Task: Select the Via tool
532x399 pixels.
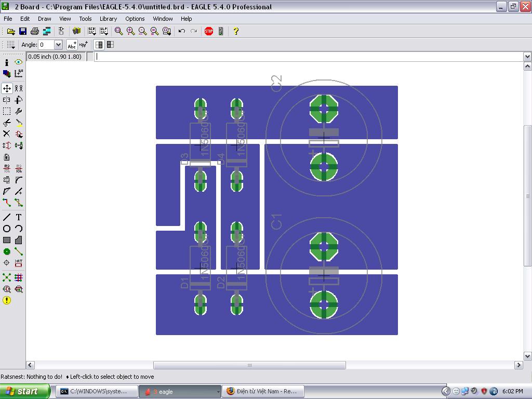Action: point(6,252)
